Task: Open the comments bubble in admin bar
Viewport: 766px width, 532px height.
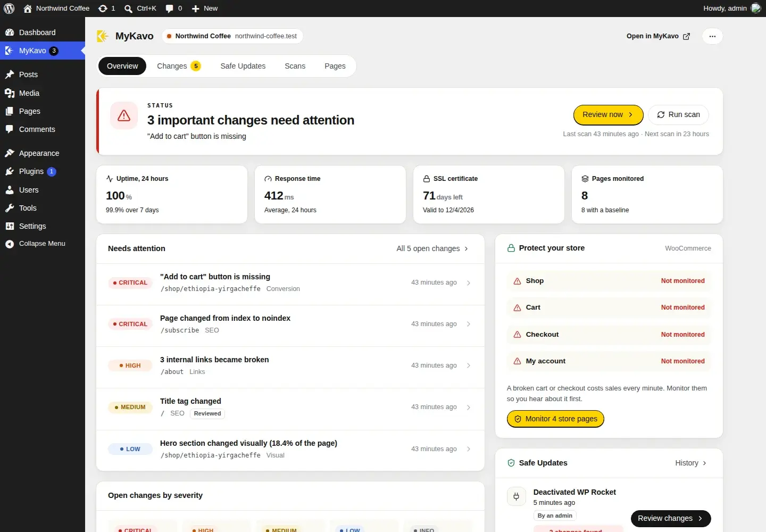Action: [174, 9]
